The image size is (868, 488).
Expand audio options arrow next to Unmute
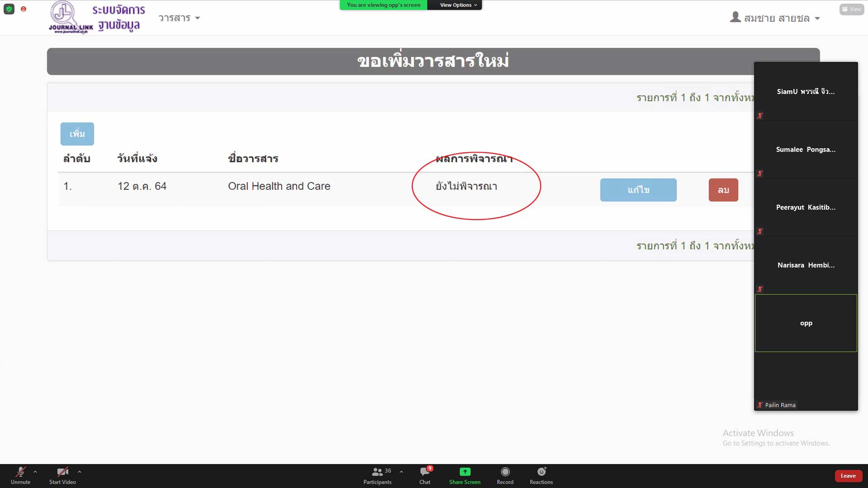pyautogui.click(x=35, y=471)
